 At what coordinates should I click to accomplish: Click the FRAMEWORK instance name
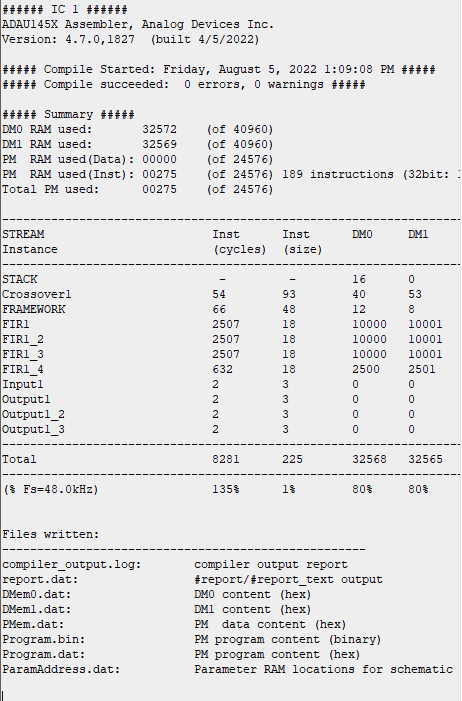click(34, 309)
